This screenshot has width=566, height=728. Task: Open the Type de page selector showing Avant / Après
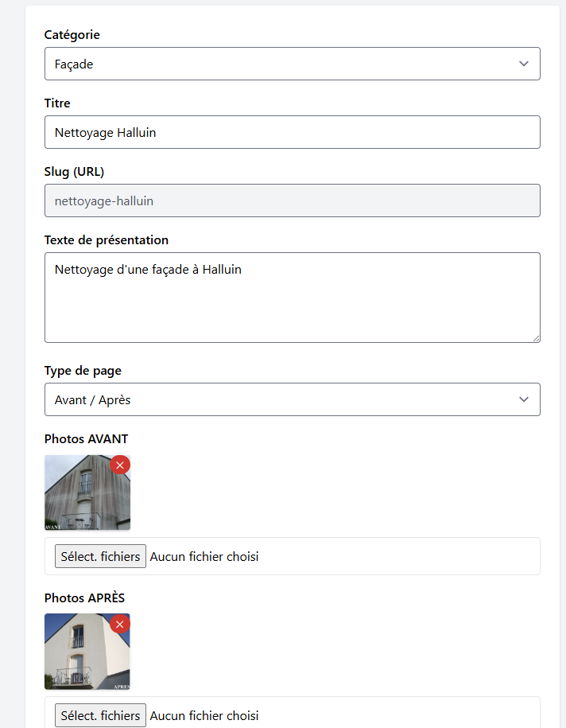pyautogui.click(x=292, y=399)
